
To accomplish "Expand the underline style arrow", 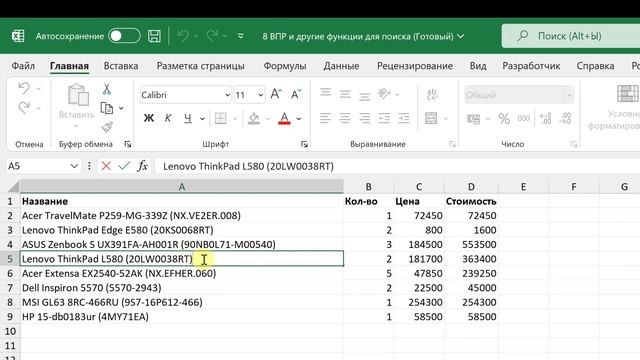I will [x=202, y=119].
